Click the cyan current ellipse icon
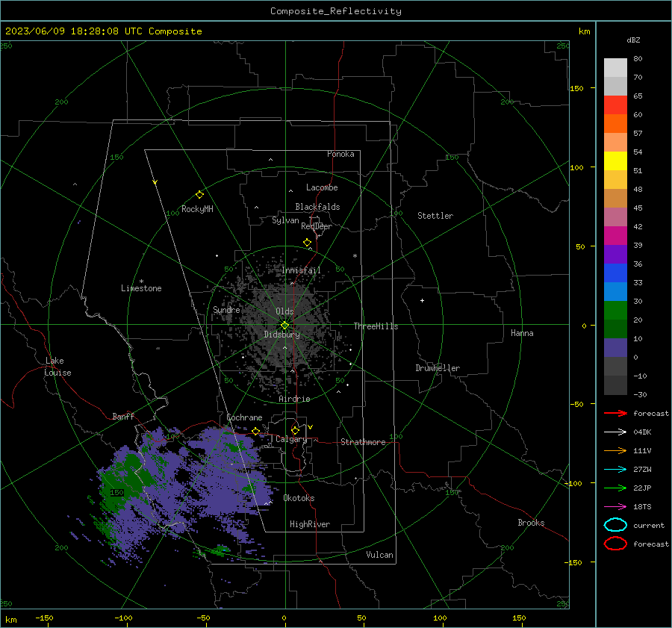This screenshot has height=628, width=672. click(615, 525)
